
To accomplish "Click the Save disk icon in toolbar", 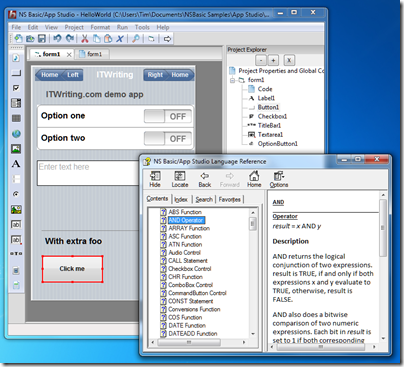I will [42, 39].
